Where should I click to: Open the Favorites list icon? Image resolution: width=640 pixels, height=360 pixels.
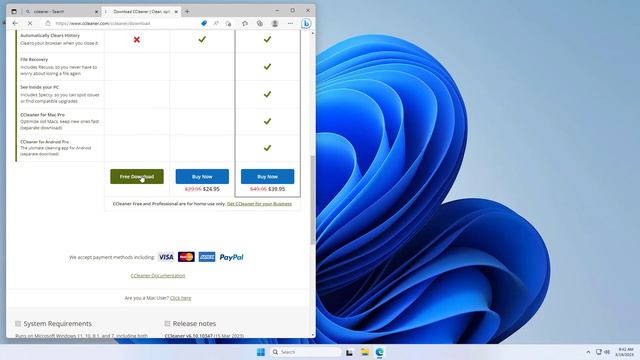coord(245,23)
